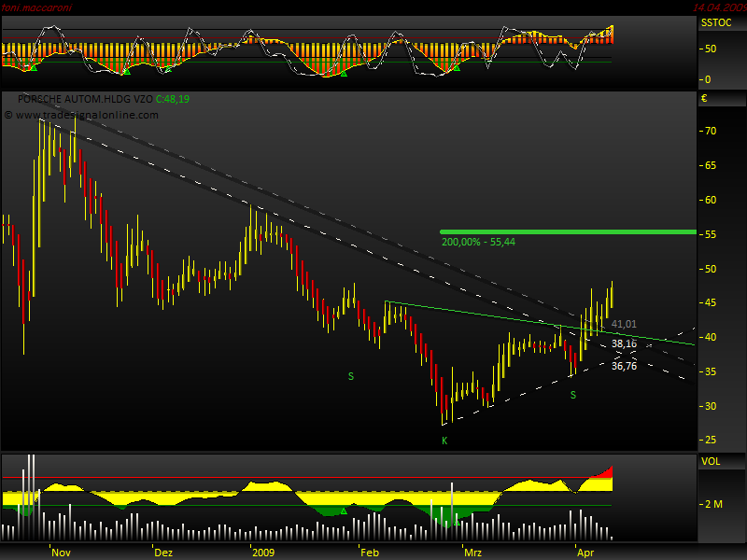747x560 pixels.
Task: Click the toni.maccaroni author label
Action: point(36,7)
